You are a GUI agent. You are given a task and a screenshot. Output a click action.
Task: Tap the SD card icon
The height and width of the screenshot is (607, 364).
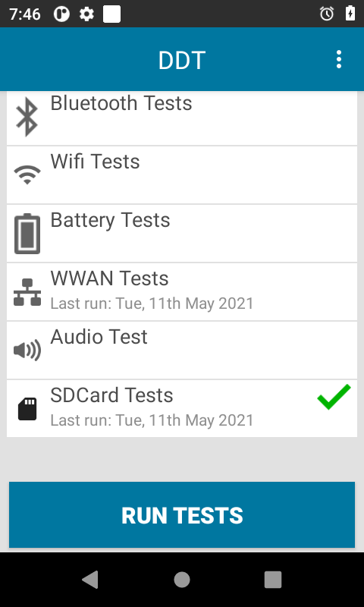point(27,409)
